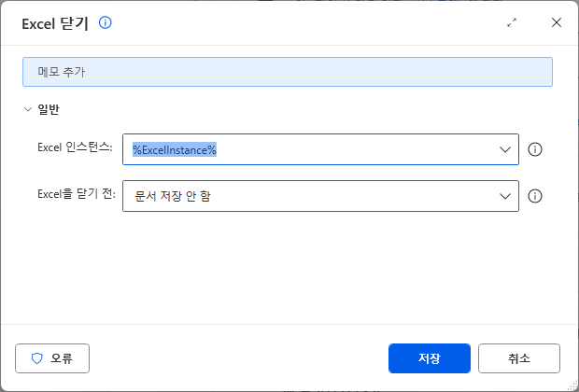The width and height of the screenshot is (579, 392).
Task: Expand the dialog with the expand arrows icon
Action: click(512, 23)
